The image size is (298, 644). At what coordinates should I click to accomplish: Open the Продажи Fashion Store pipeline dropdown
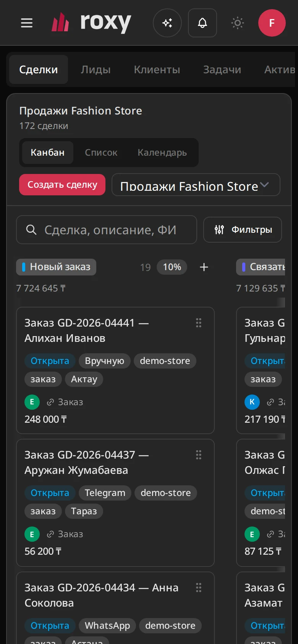click(196, 185)
